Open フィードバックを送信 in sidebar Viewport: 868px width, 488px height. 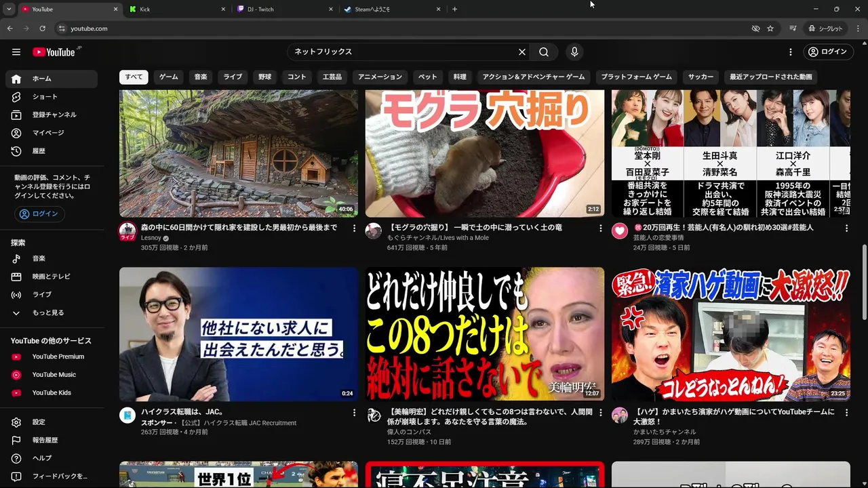pos(52,476)
